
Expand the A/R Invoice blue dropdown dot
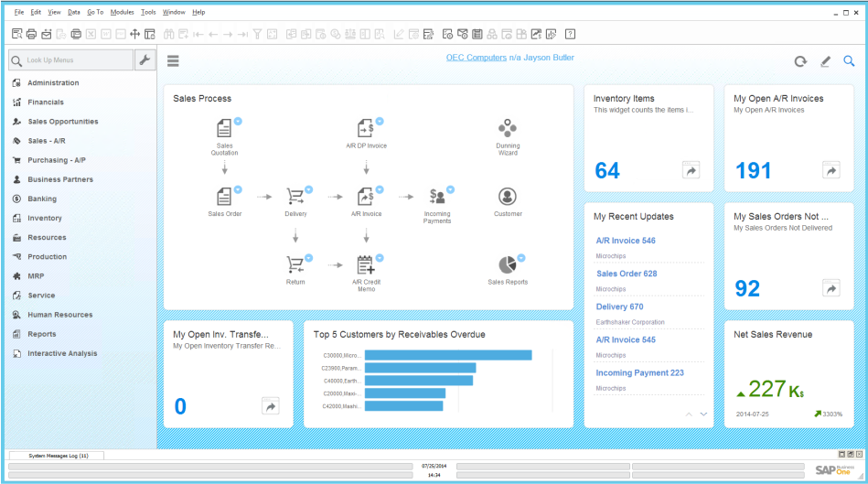[380, 189]
